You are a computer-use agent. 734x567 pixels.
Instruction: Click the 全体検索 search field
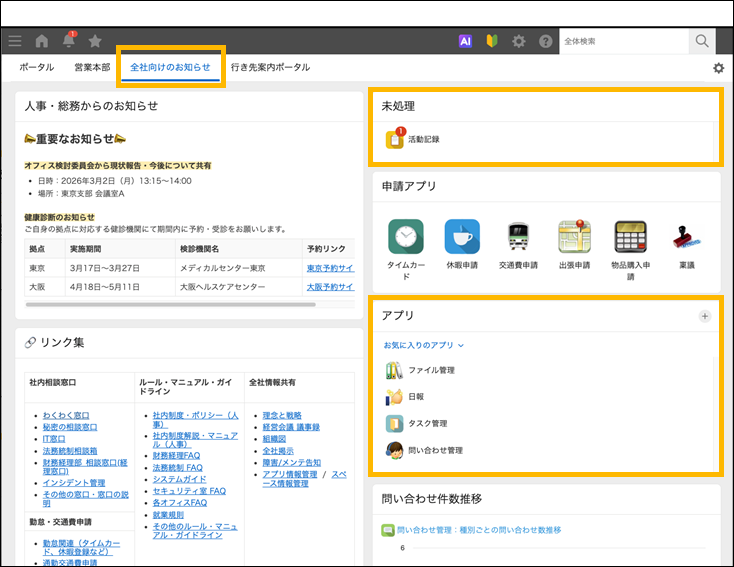(x=623, y=41)
